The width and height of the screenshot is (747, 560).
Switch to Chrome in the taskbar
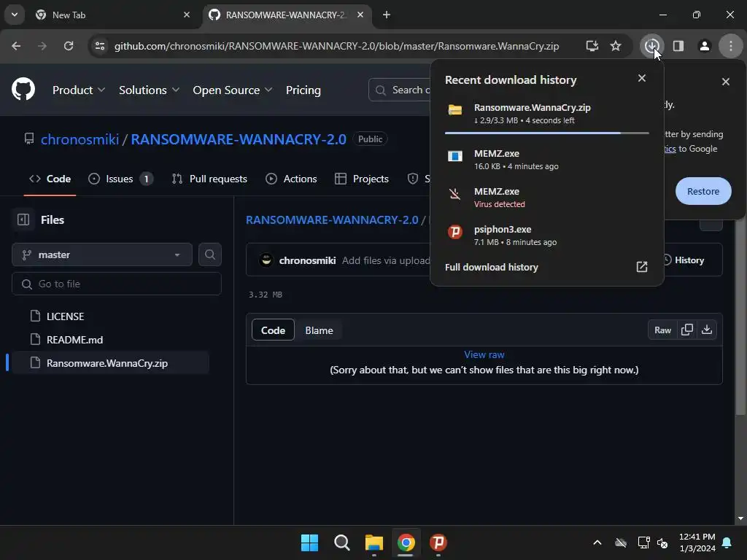click(406, 542)
